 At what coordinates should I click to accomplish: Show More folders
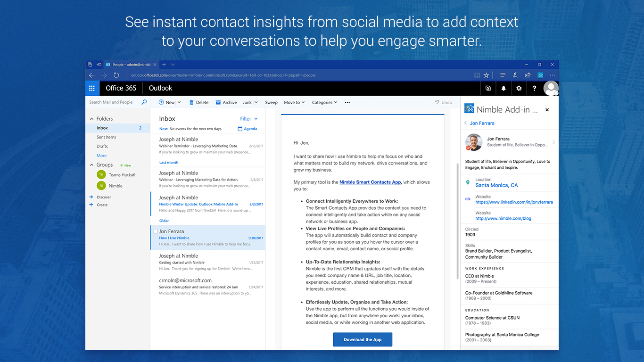pyautogui.click(x=101, y=156)
